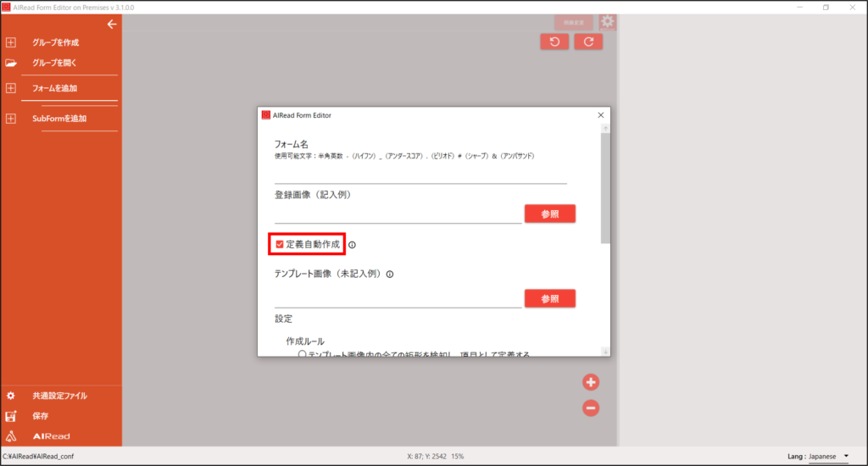Zoom in with the plus circle
868x466 pixels.
pos(591,382)
